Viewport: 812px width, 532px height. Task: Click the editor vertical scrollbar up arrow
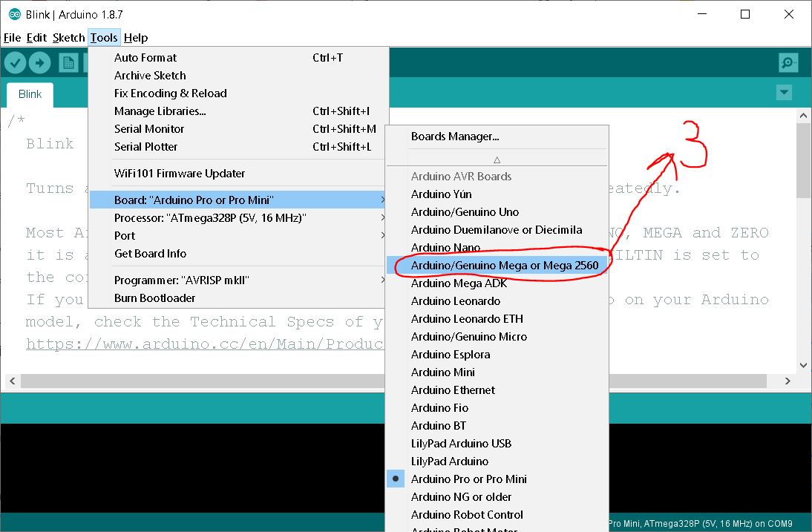pyautogui.click(x=803, y=116)
